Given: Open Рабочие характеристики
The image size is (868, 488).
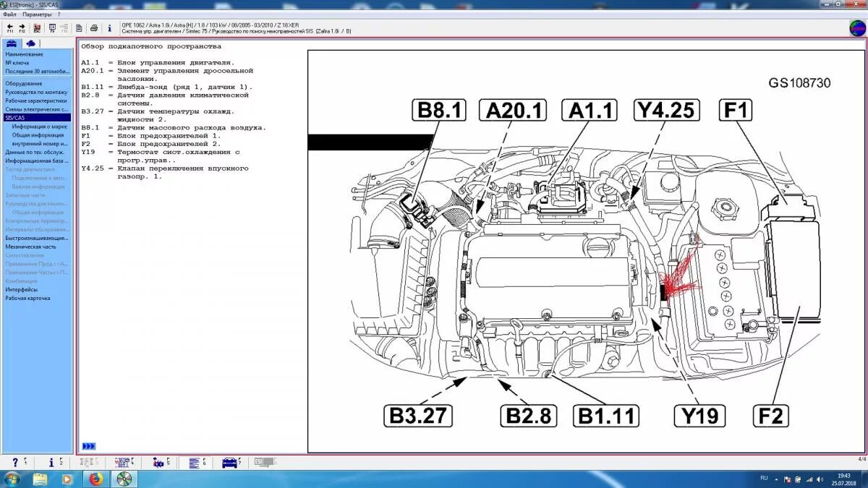Looking at the screenshot, I should coord(37,101).
